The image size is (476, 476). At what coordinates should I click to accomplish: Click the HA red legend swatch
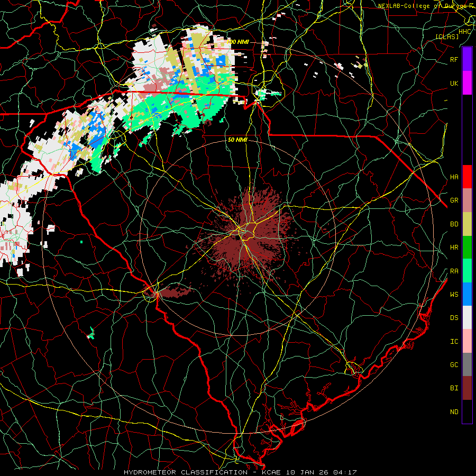(x=467, y=177)
